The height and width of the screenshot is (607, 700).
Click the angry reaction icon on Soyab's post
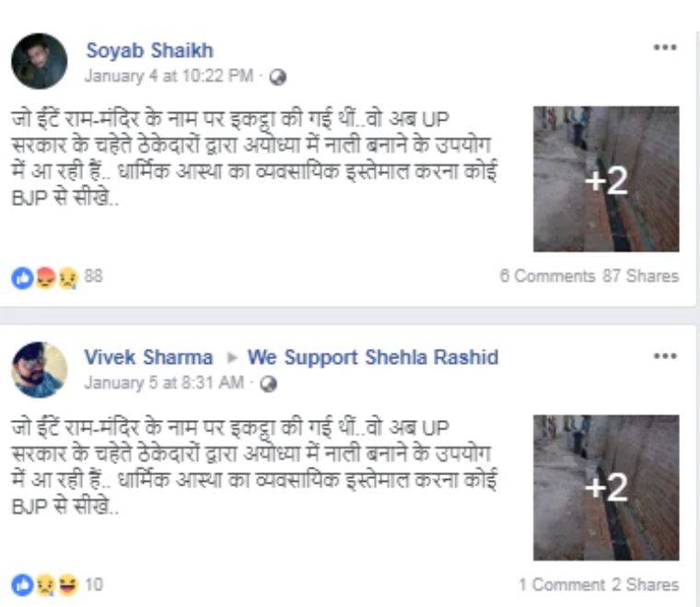[45, 277]
